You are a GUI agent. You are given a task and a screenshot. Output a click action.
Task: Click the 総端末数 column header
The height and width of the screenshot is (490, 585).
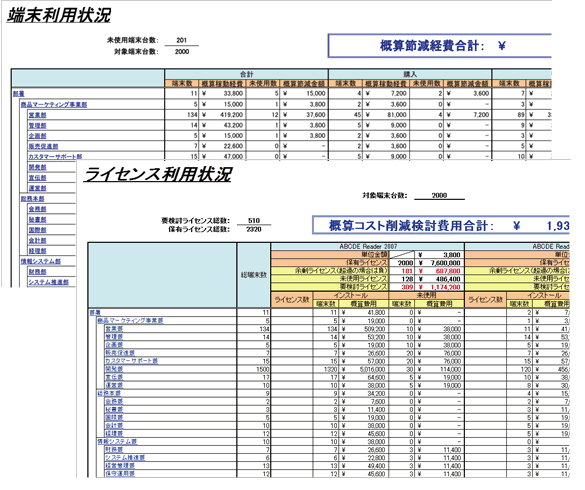[254, 275]
